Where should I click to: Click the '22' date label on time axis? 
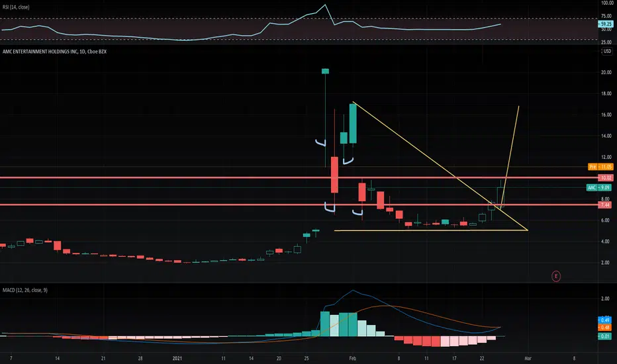coord(482,359)
